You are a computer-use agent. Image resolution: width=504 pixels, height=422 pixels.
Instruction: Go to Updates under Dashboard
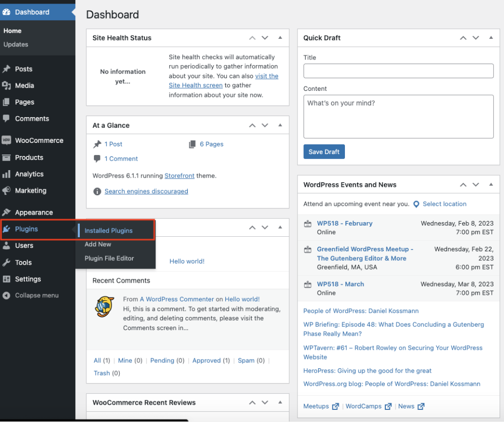[16, 44]
